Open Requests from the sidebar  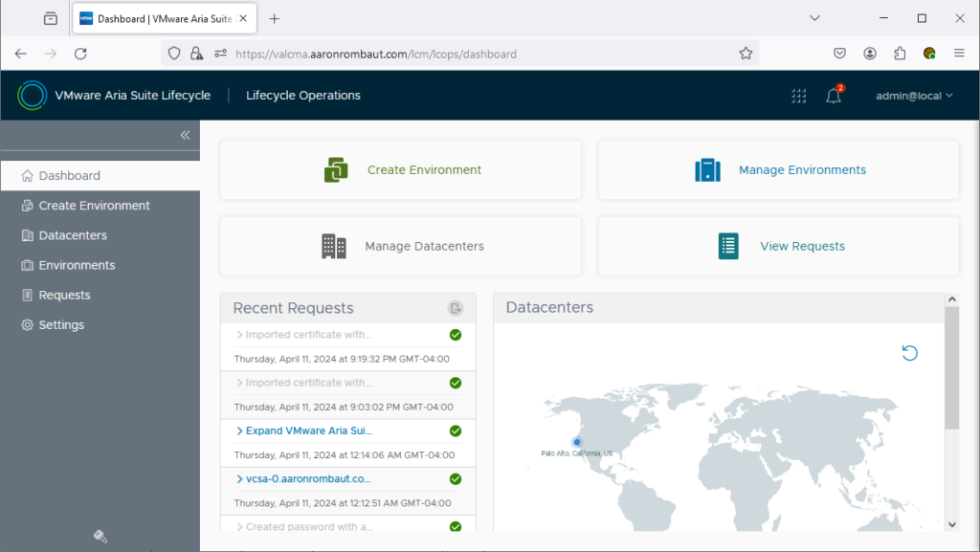coord(64,296)
